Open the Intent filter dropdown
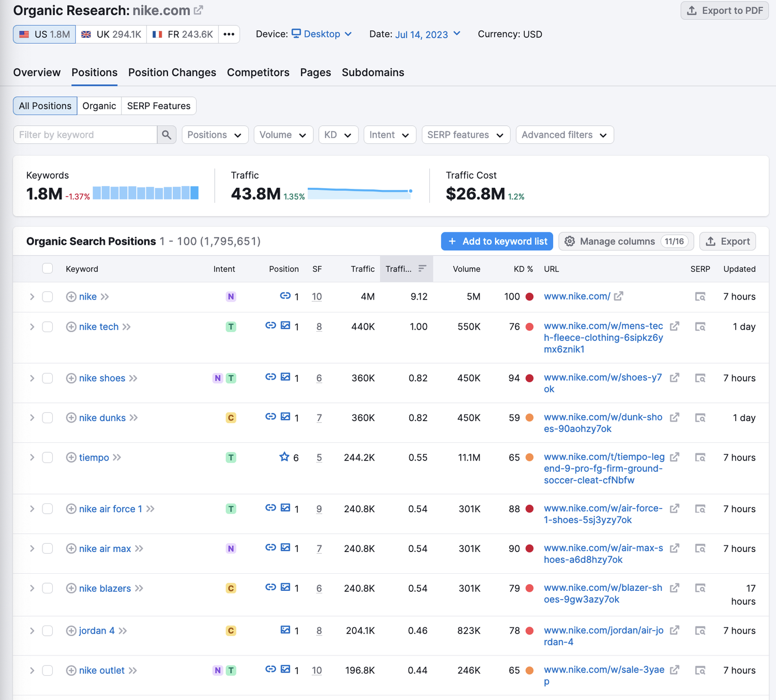 click(x=390, y=135)
